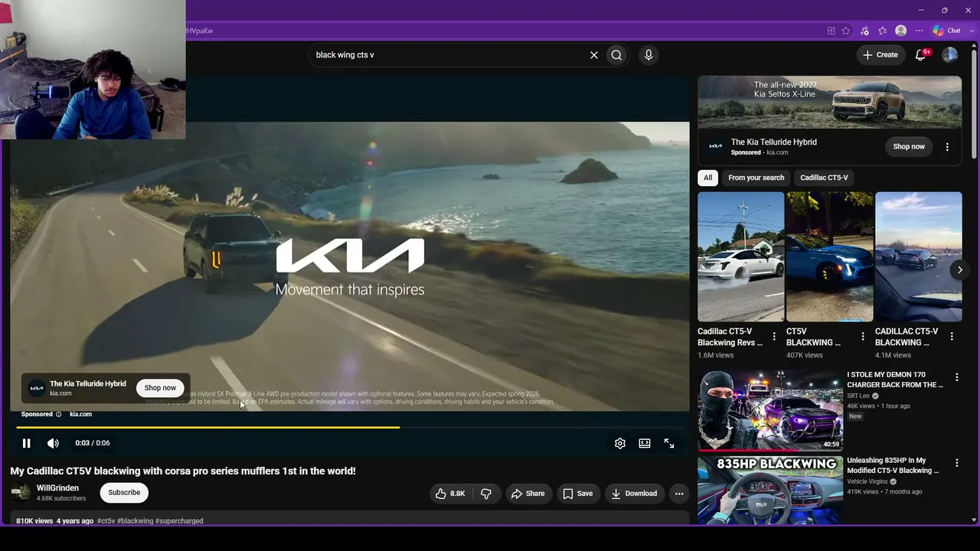Open the Unleashing 835HP video title

point(893,466)
